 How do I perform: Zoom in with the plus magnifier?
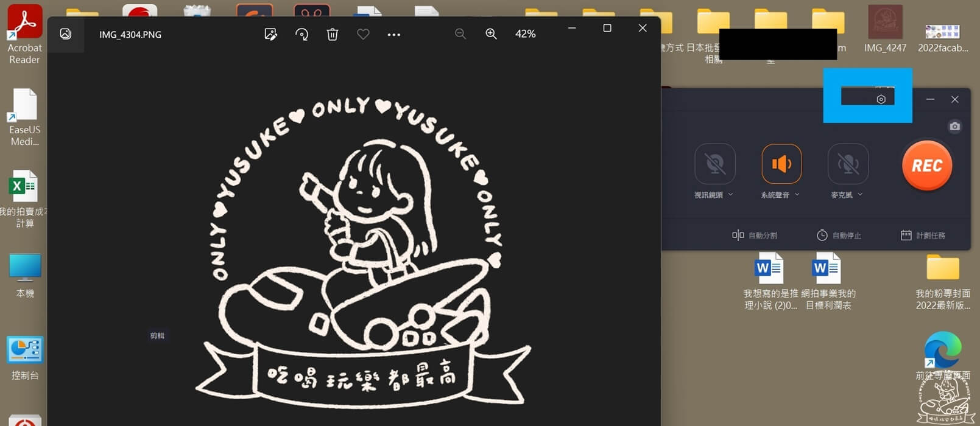tap(491, 34)
